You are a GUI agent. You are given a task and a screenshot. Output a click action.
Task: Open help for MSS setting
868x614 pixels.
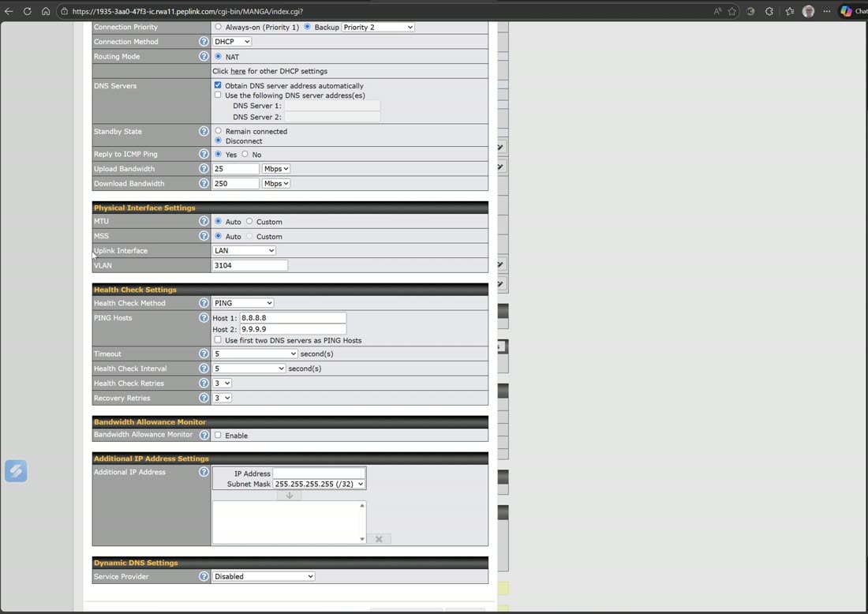click(x=204, y=236)
